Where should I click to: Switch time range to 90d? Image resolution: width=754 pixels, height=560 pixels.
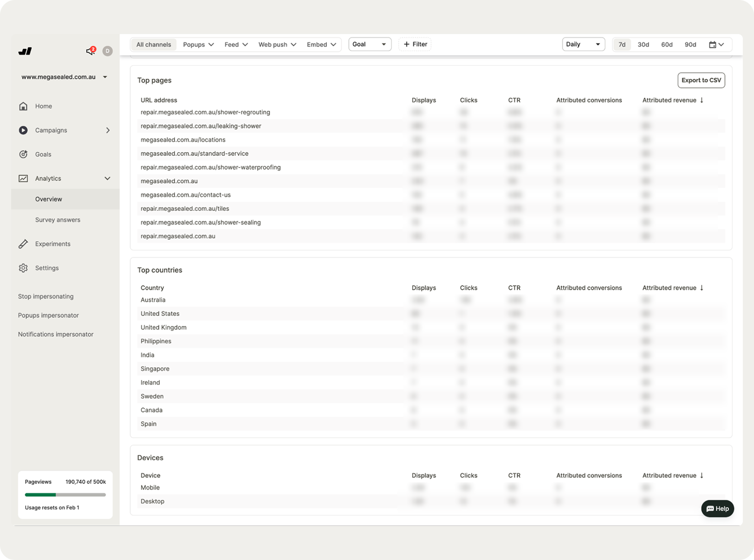(x=690, y=45)
